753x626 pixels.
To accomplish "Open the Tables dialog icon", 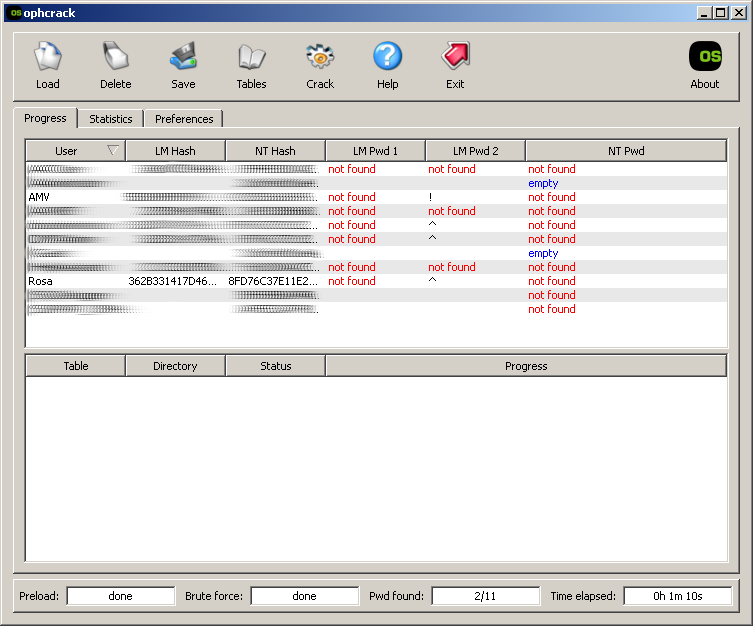I will point(251,56).
